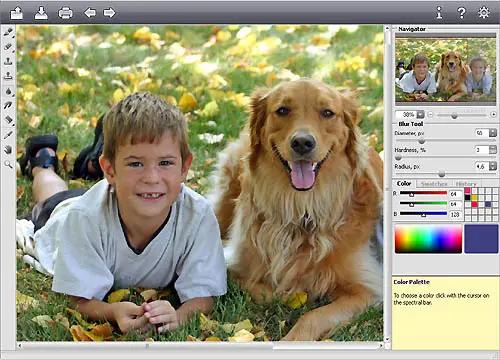Screen dimensions: 500x360
Task: Switch to the Swatches tab
Action: (x=434, y=184)
